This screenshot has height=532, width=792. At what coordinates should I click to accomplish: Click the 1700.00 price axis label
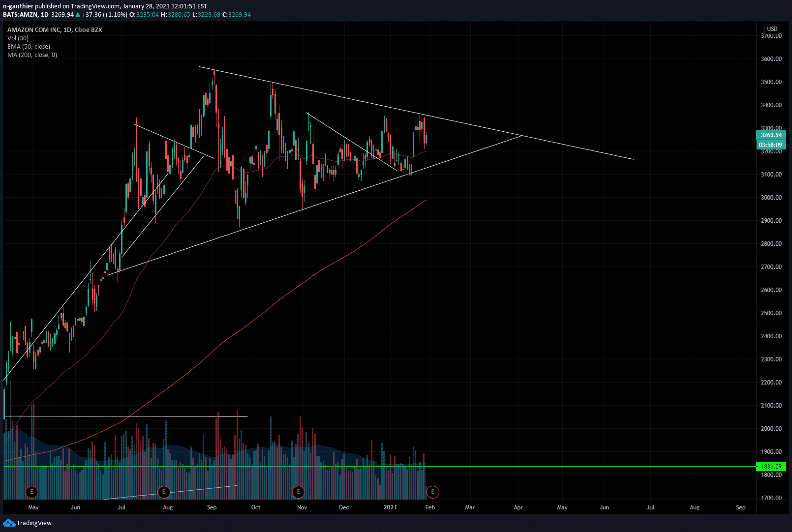pyautogui.click(x=771, y=498)
